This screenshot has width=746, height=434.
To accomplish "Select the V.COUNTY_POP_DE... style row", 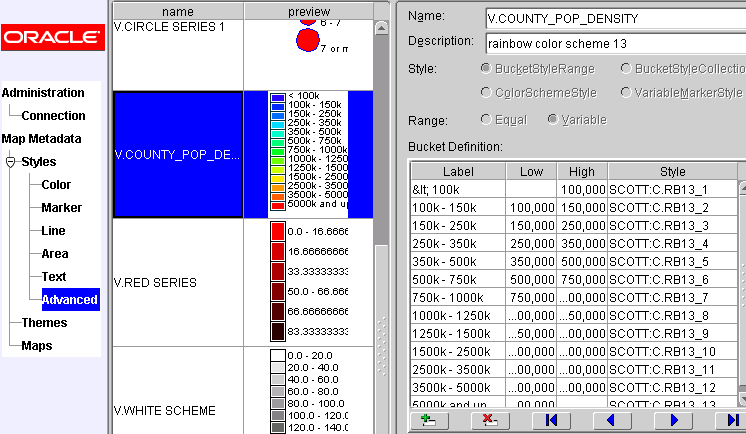I will click(178, 155).
